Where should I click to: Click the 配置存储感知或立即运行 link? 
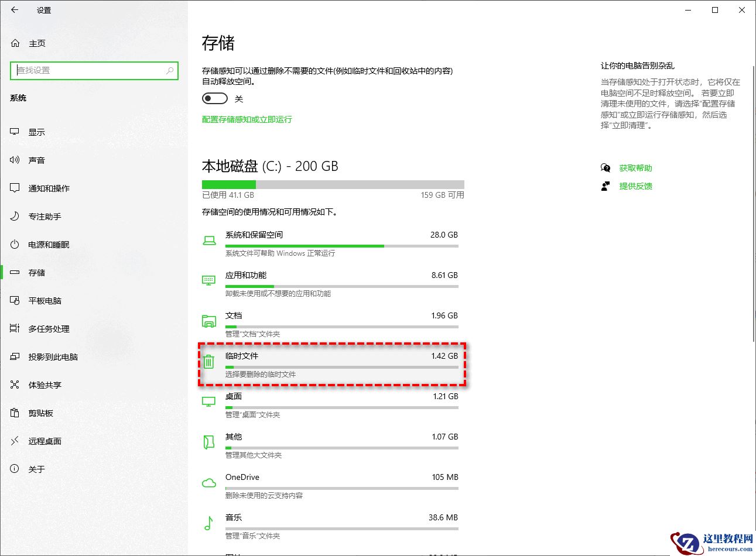[x=247, y=119]
